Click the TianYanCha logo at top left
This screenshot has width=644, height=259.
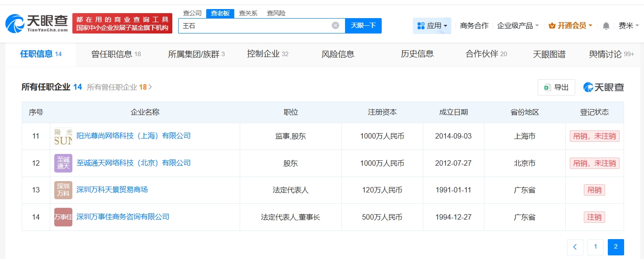(x=36, y=24)
